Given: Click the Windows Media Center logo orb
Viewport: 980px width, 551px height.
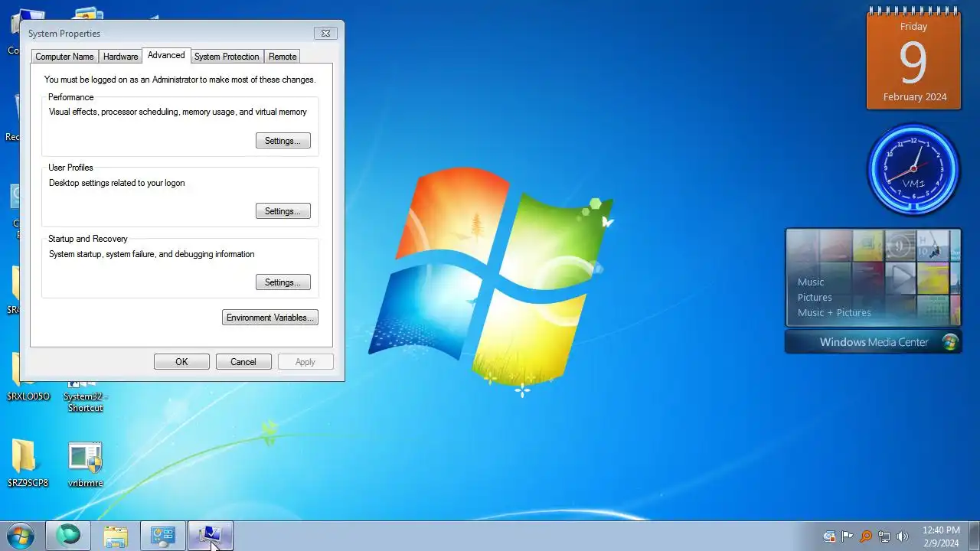Looking at the screenshot, I should click(x=950, y=341).
